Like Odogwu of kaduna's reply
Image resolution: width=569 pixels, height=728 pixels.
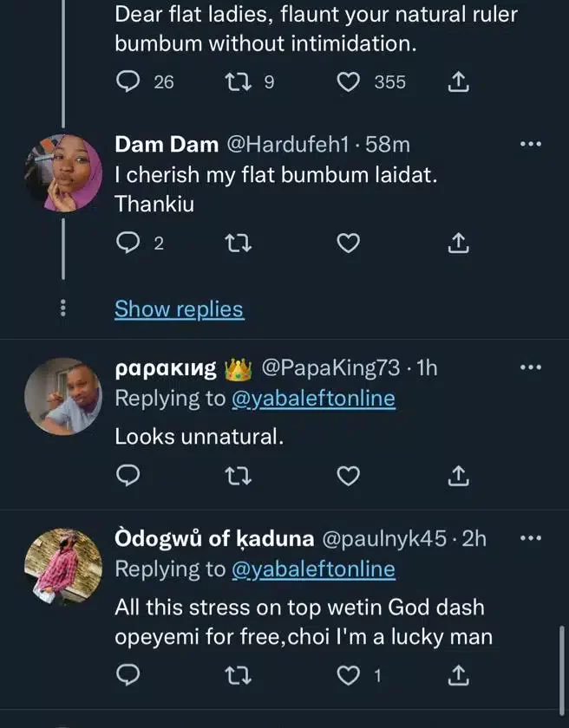point(348,674)
